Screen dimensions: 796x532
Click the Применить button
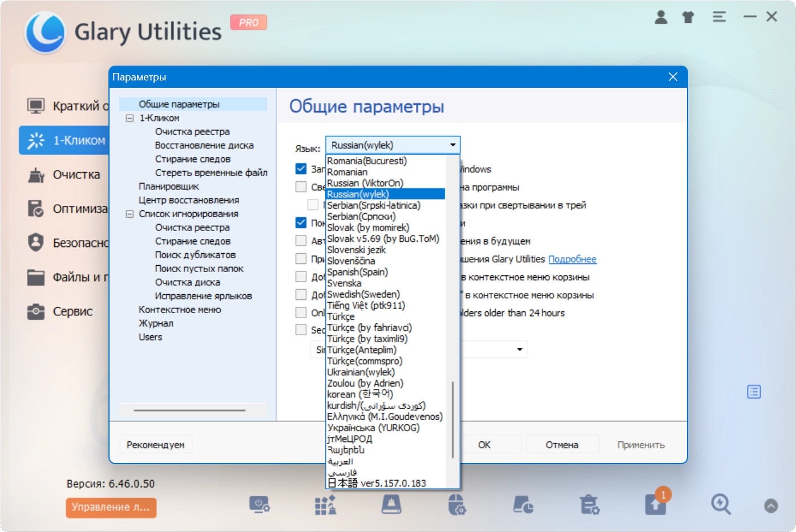point(641,445)
